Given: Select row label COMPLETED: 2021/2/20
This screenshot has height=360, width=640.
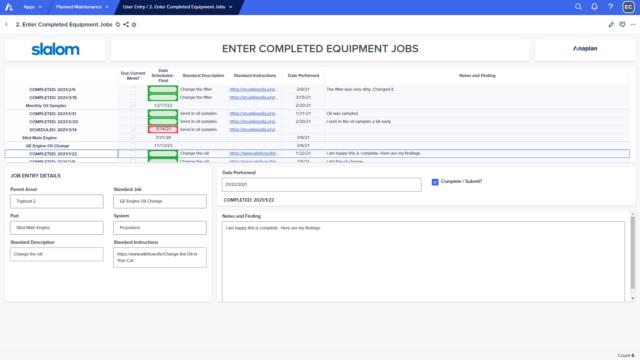Looking at the screenshot, I should (53, 122).
